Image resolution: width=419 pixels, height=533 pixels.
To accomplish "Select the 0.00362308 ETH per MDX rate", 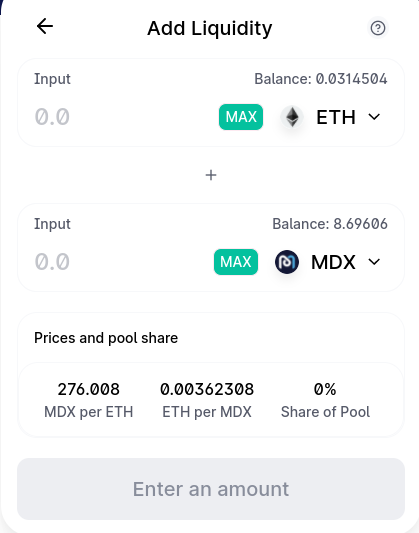I will click(207, 389).
